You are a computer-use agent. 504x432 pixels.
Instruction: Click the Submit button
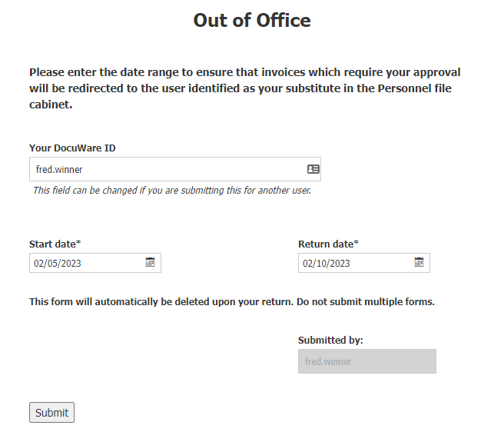pos(51,412)
